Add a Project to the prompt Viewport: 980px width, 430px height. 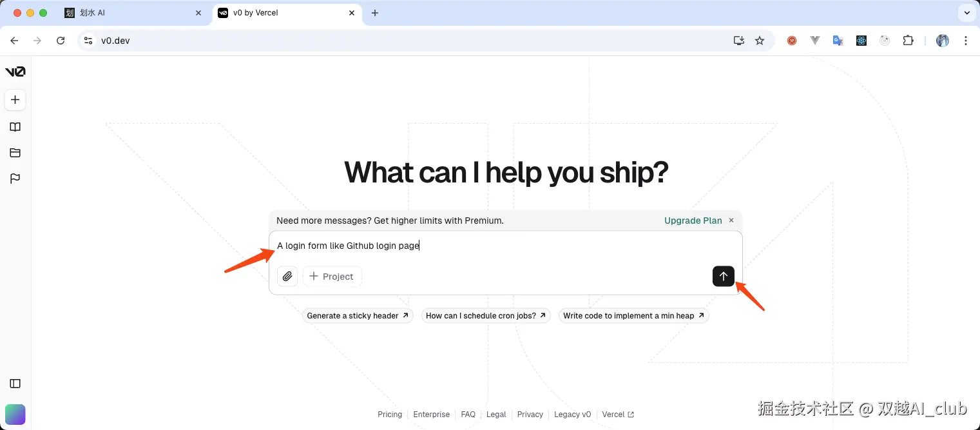coord(332,277)
